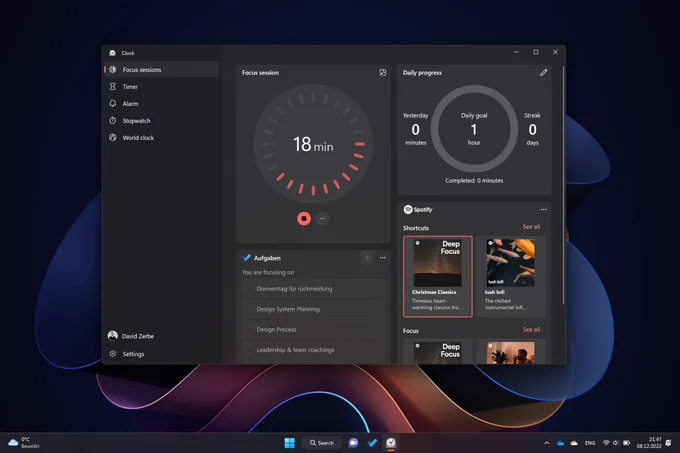
Task: Open the second playlist thumbnail under Focus
Action: [x=510, y=352]
